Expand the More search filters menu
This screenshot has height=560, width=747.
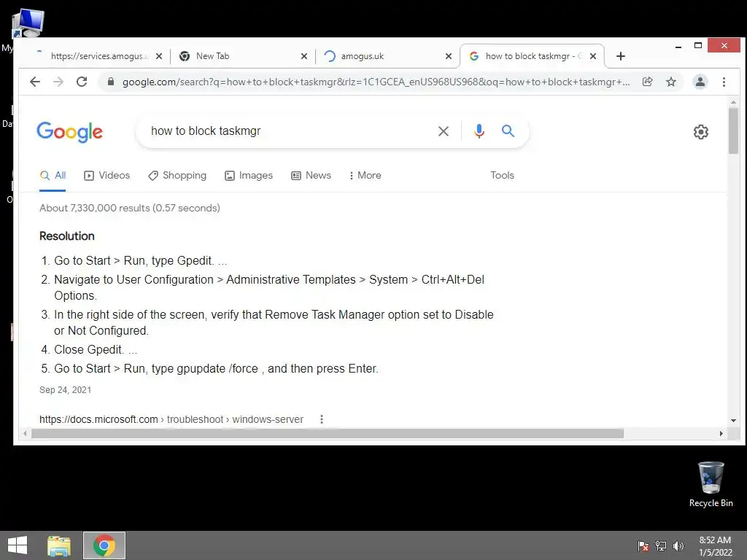coord(365,175)
